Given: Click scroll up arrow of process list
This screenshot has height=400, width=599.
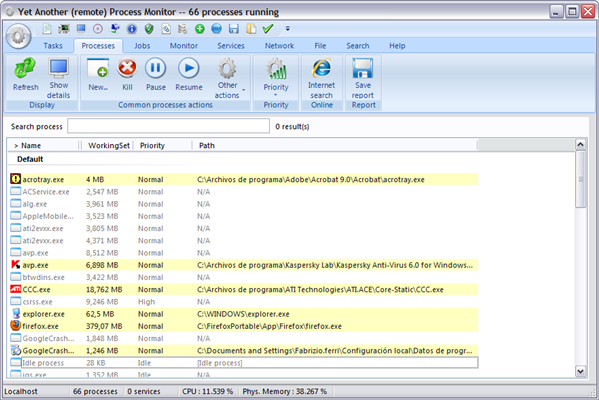Looking at the screenshot, I should 580,144.
